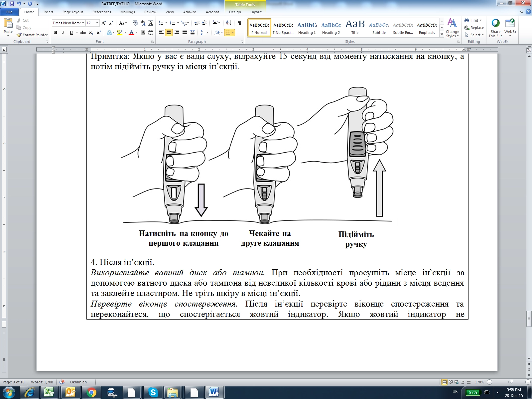Toggle Bold formatting
This screenshot has width=532, height=399.
pyautogui.click(x=56, y=33)
